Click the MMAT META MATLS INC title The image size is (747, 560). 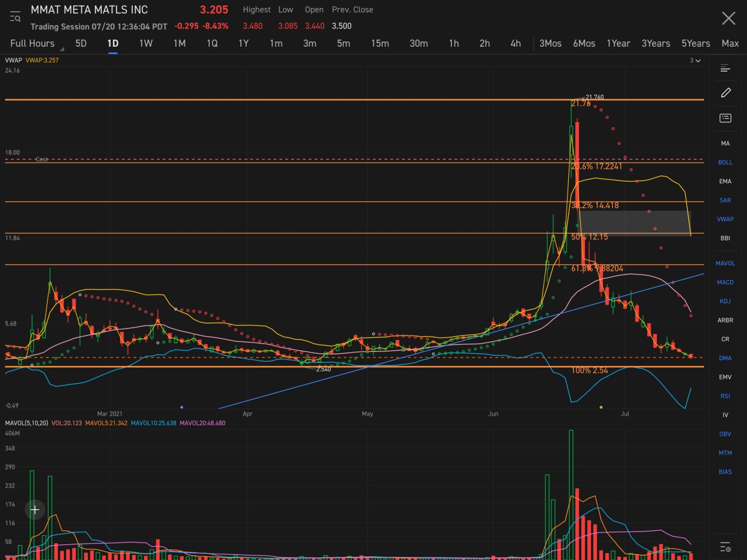coord(89,10)
